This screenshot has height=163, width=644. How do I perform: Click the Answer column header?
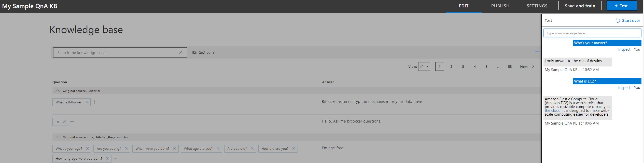click(x=328, y=82)
